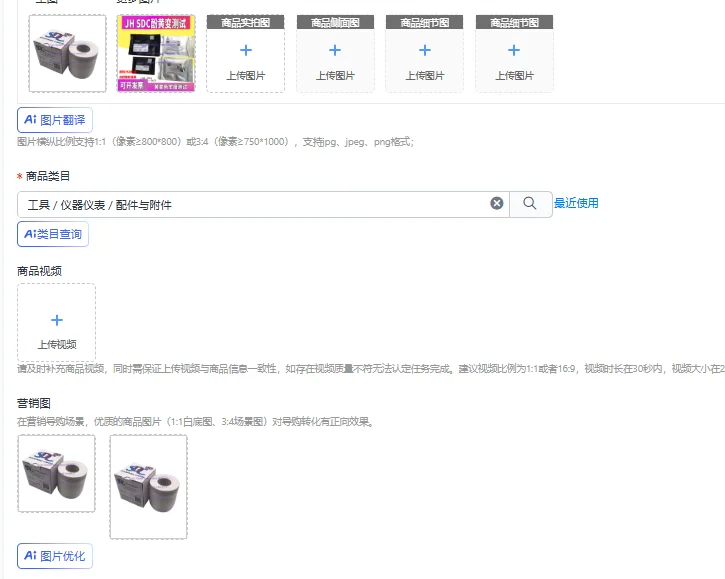Screen dimensions: 725x579
Task: Select square 1:1 marketing image thumbnail
Action: pos(56,473)
